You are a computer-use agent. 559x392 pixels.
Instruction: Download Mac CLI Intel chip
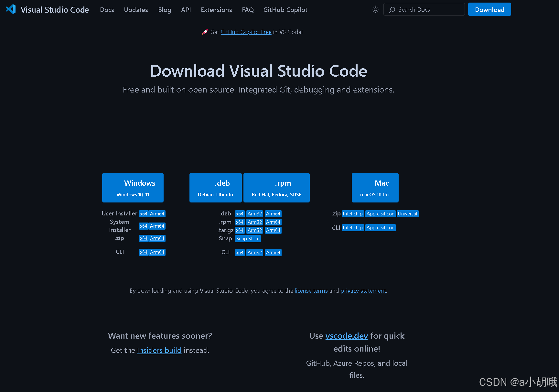(x=353, y=228)
